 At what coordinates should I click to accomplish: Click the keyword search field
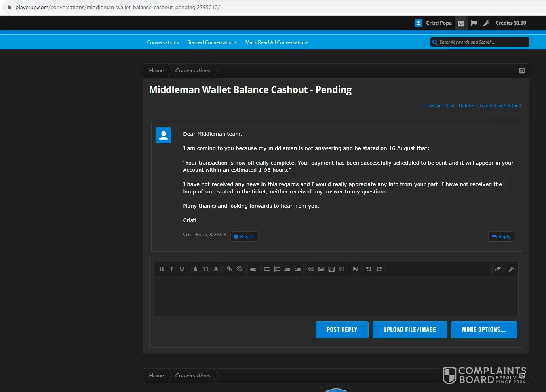point(482,42)
